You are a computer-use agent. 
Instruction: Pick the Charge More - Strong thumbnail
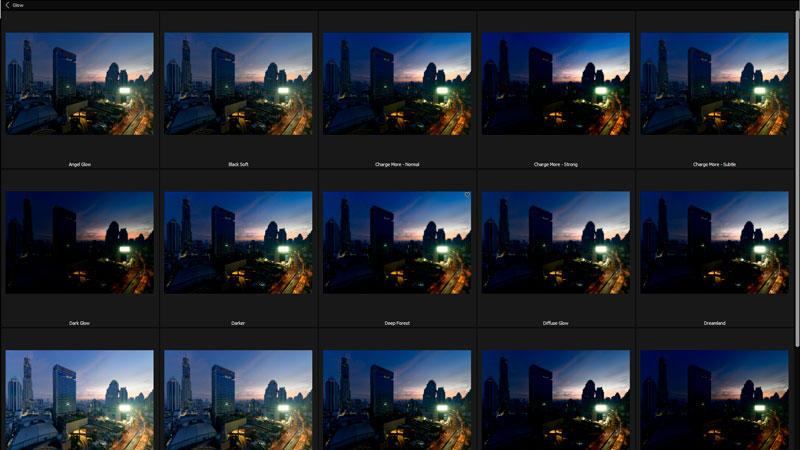[556, 84]
